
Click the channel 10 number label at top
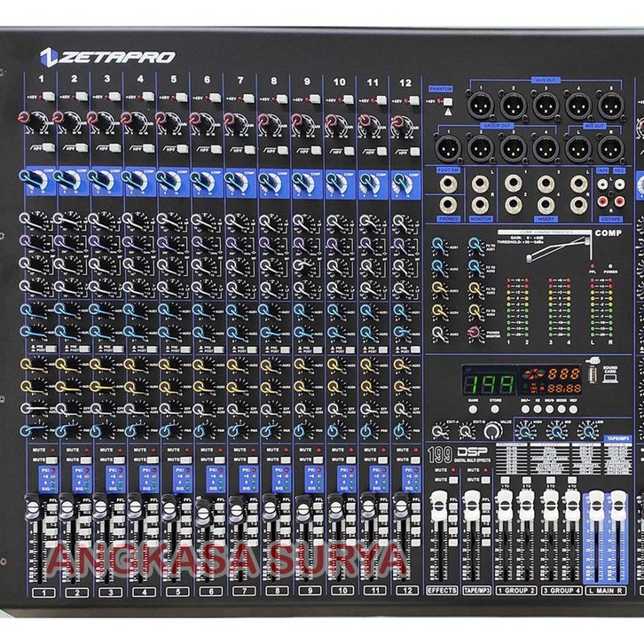(339, 81)
